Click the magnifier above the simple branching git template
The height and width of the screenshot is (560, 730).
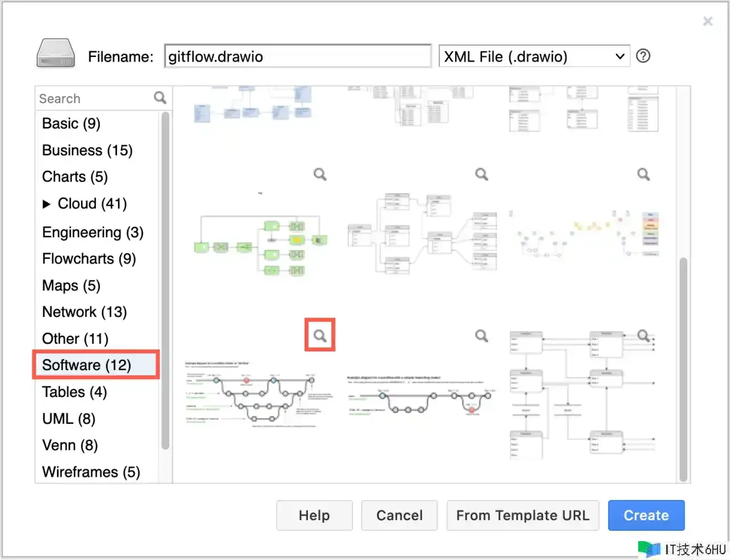(481, 335)
